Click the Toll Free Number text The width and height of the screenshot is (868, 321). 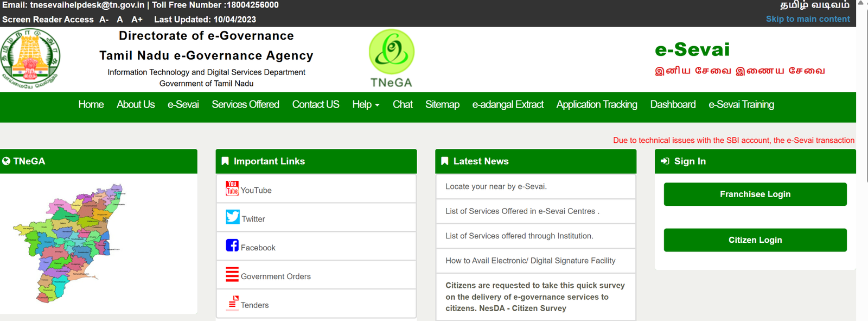click(x=215, y=5)
